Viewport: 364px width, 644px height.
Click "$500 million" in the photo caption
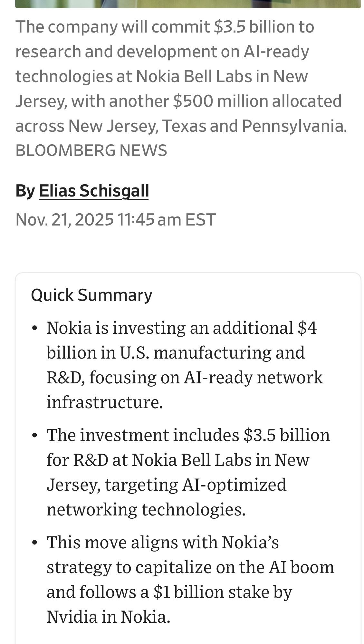[193, 101]
